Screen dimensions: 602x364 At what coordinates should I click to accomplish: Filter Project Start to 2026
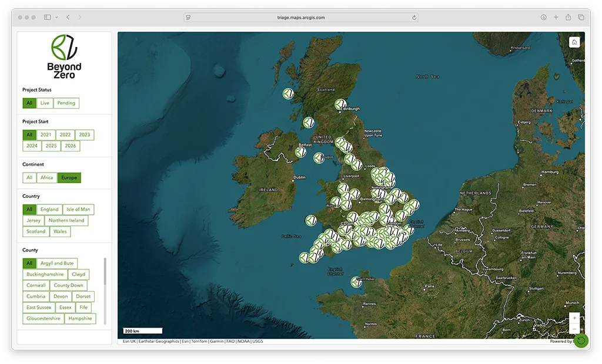[71, 146]
